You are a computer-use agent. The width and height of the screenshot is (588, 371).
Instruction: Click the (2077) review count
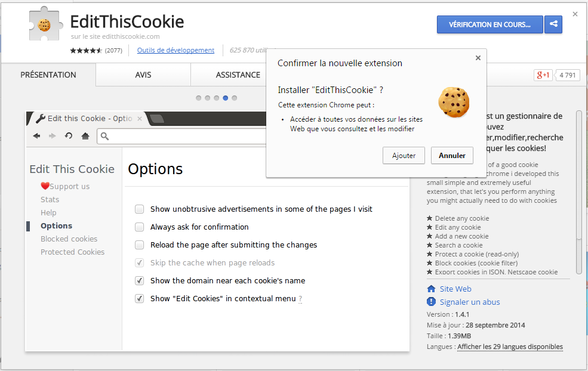(x=113, y=50)
